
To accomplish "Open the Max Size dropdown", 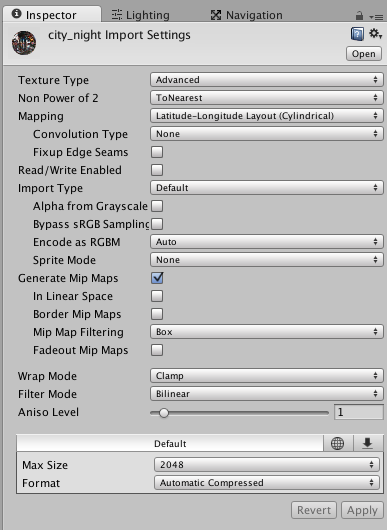I will [x=267, y=464].
